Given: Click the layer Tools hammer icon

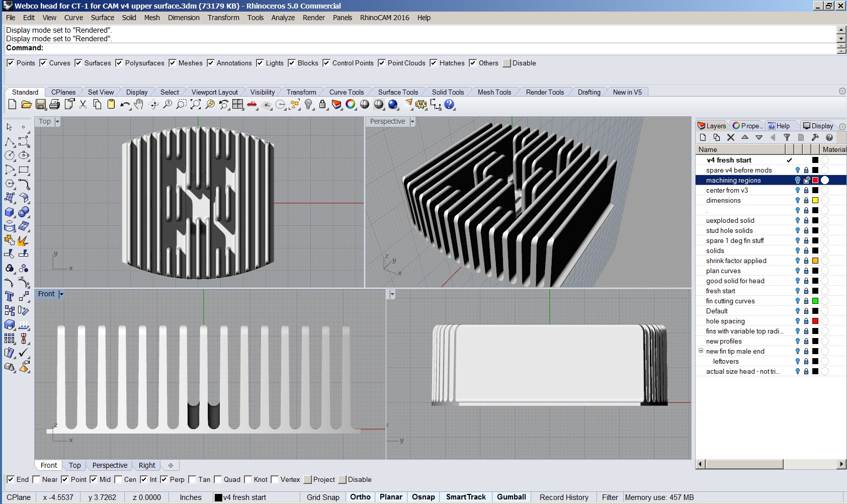Looking at the screenshot, I should 815,137.
